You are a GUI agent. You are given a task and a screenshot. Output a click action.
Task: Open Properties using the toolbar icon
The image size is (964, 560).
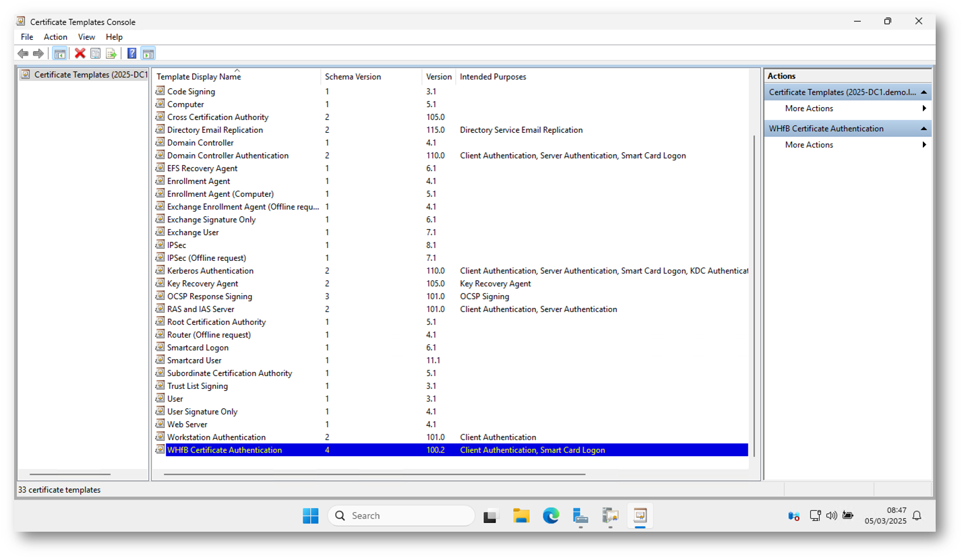[x=96, y=53]
